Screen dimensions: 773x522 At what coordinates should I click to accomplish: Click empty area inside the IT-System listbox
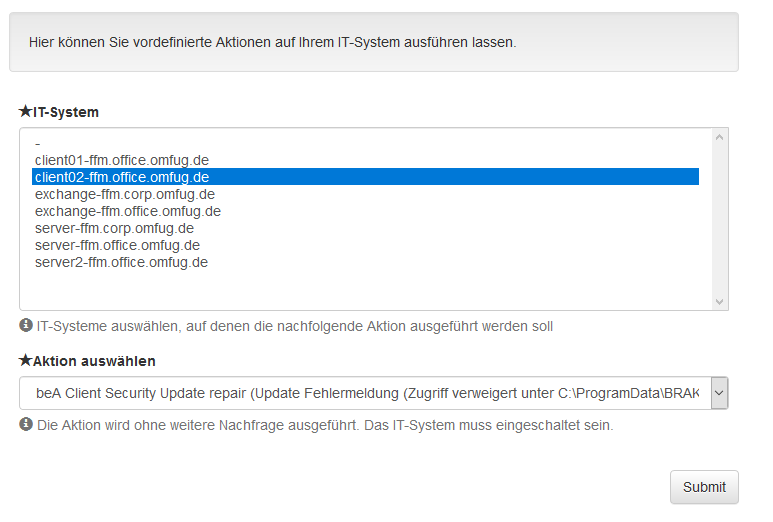(365, 289)
